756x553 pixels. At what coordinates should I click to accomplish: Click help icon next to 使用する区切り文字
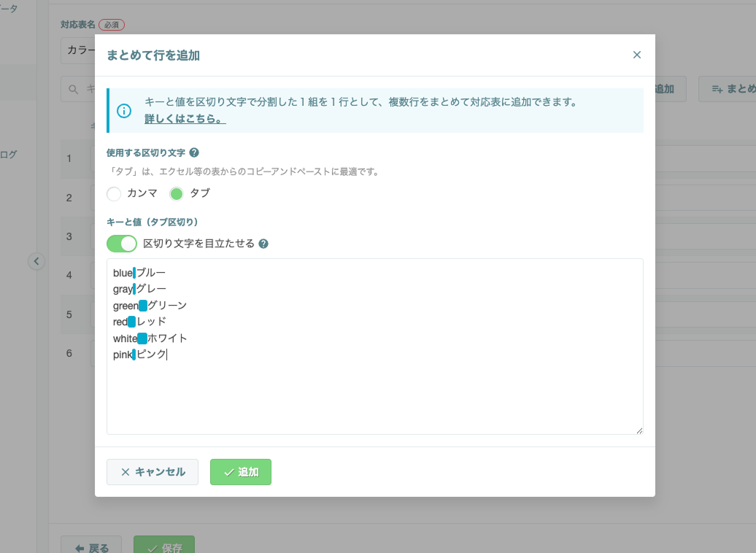[194, 152]
